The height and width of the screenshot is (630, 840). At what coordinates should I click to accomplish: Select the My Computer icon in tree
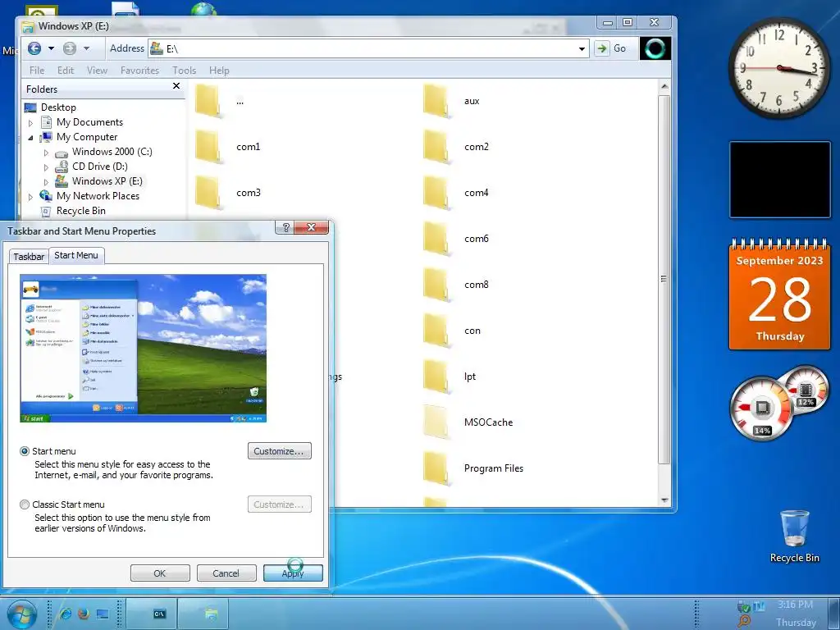[47, 137]
